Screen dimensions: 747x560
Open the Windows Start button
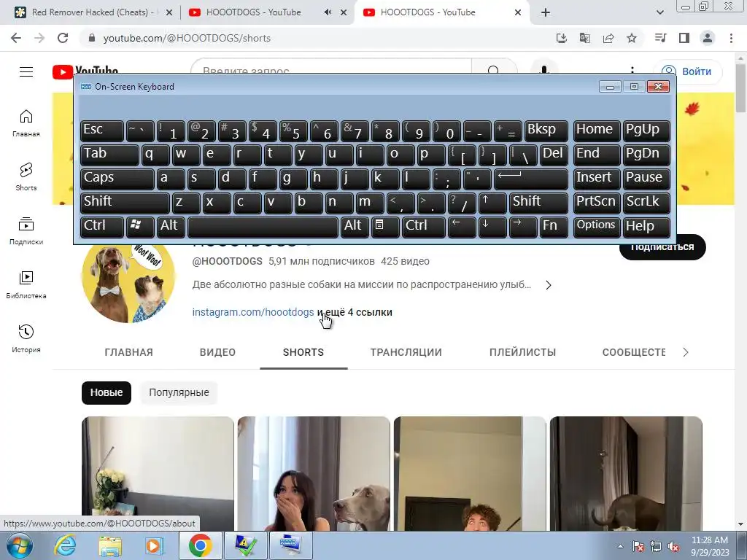(19, 545)
